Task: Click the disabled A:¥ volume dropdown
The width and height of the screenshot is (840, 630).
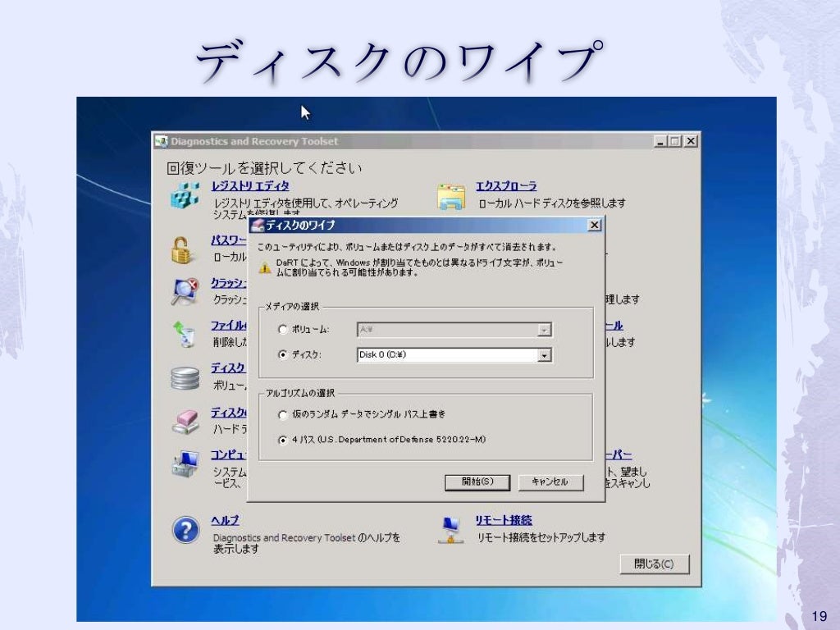Action: [x=454, y=330]
